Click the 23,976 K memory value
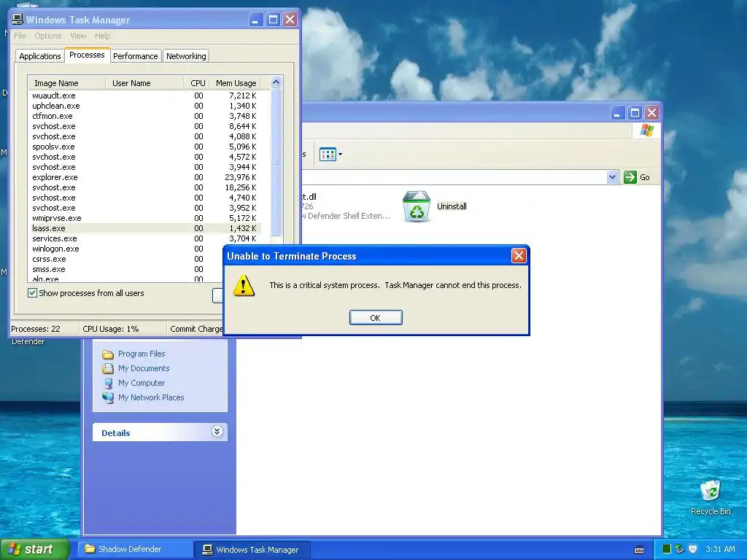The height and width of the screenshot is (560, 747). tap(241, 177)
